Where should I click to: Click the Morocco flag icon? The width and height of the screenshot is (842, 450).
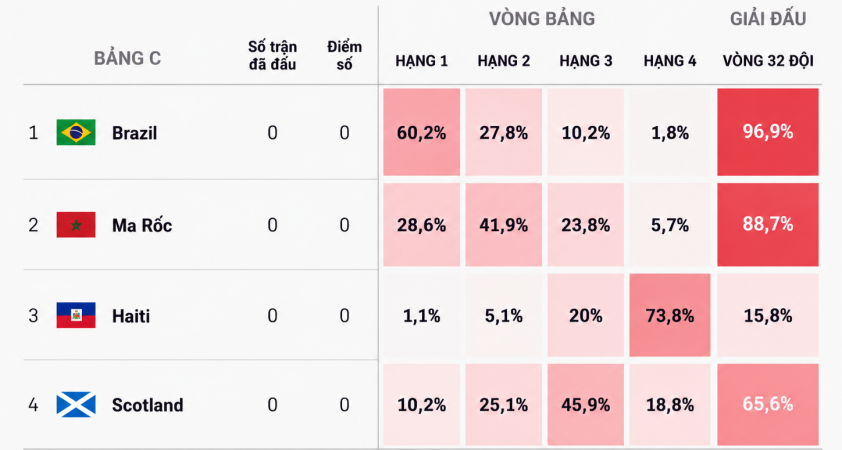click(76, 224)
